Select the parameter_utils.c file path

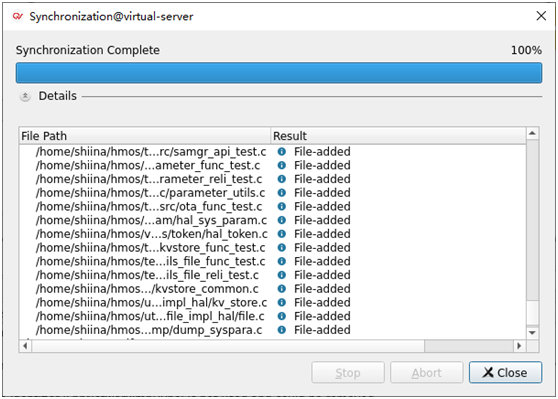151,193
